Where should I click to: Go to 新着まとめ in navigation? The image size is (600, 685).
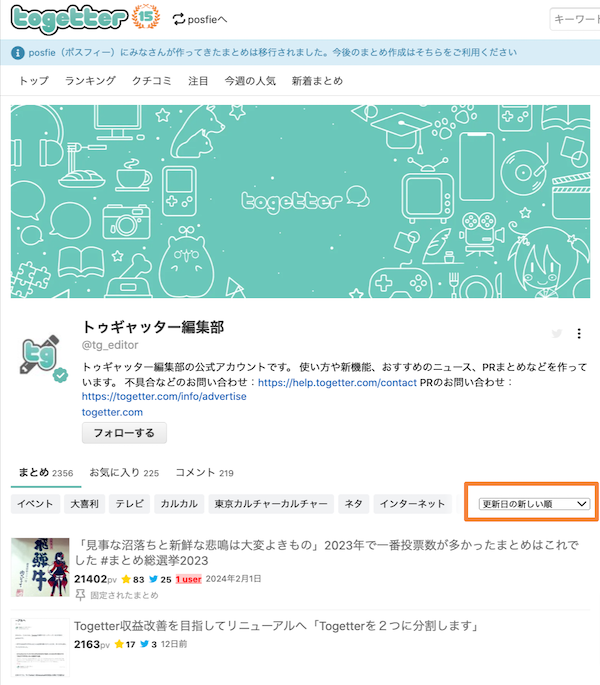click(320, 81)
